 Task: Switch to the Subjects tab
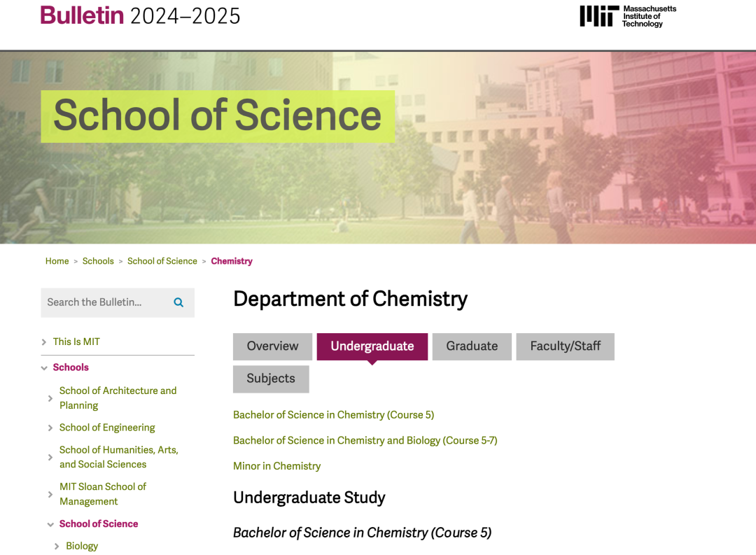pyautogui.click(x=271, y=379)
